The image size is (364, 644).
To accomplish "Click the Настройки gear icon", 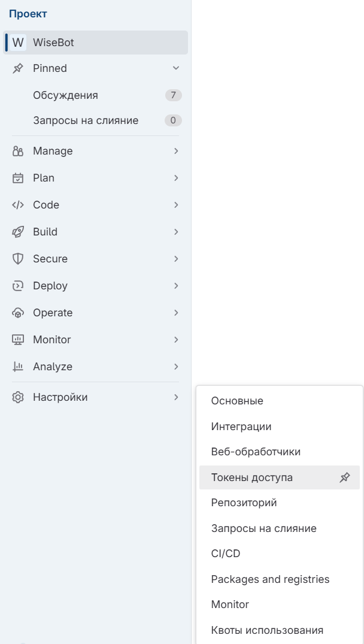I will 17,397.
